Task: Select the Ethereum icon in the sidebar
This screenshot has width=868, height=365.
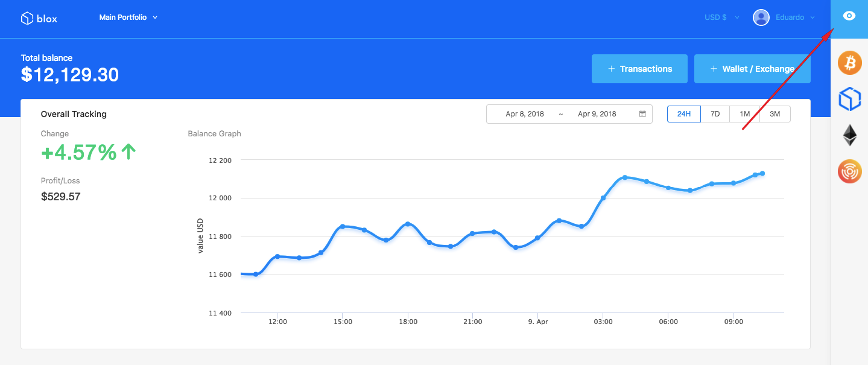Action: click(x=849, y=135)
